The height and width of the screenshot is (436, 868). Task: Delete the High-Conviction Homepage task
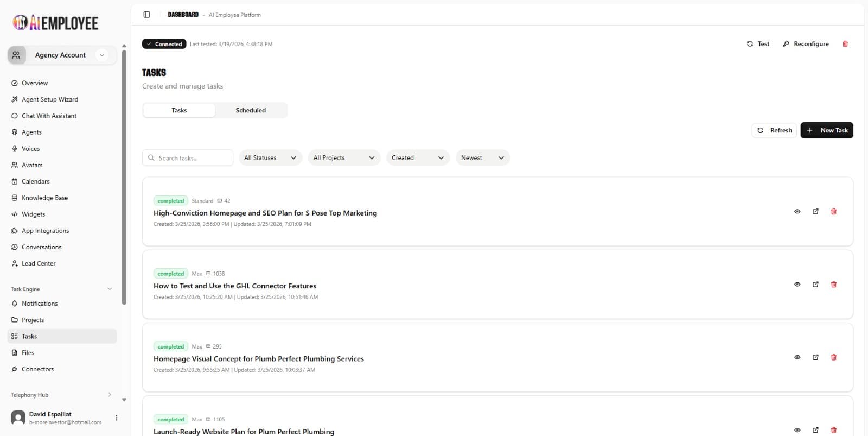point(834,212)
